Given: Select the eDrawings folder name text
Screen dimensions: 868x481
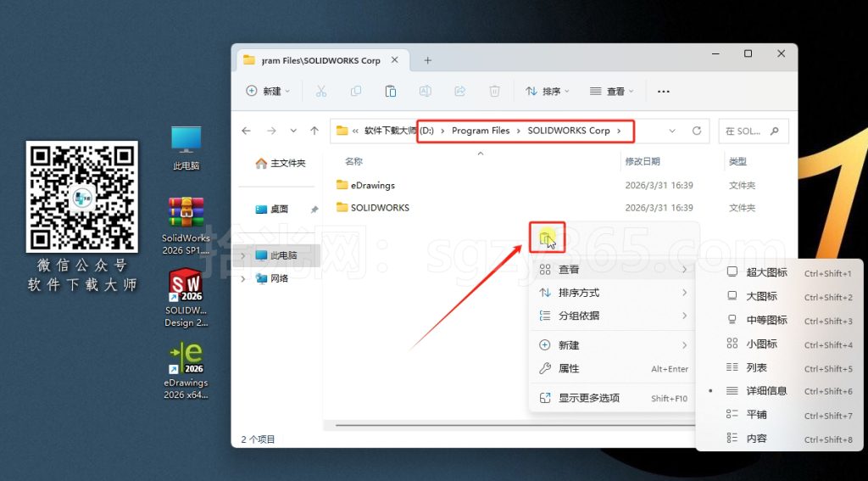Looking at the screenshot, I should coord(373,185).
